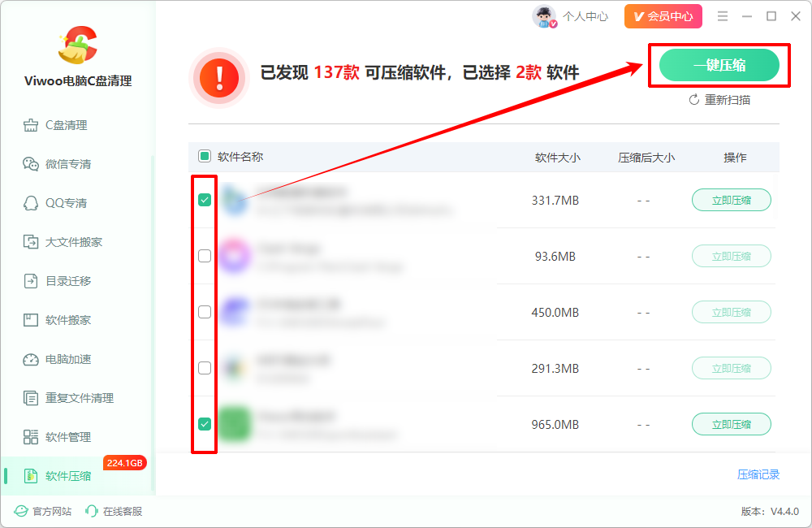Uncheck the 965.0MB software checkbox
The image size is (812, 528).
pos(205,424)
